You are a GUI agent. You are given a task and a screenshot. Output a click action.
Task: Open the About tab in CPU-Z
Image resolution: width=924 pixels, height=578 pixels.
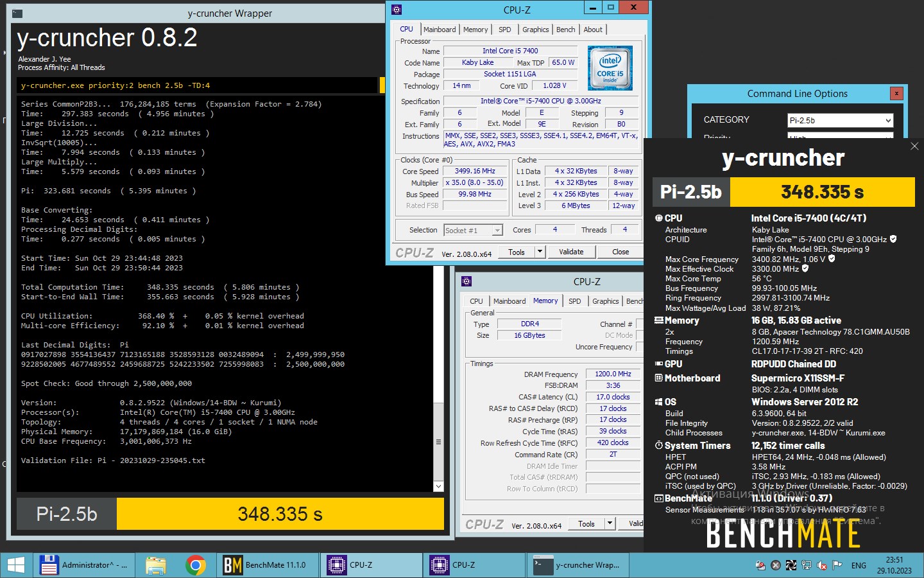(x=593, y=30)
